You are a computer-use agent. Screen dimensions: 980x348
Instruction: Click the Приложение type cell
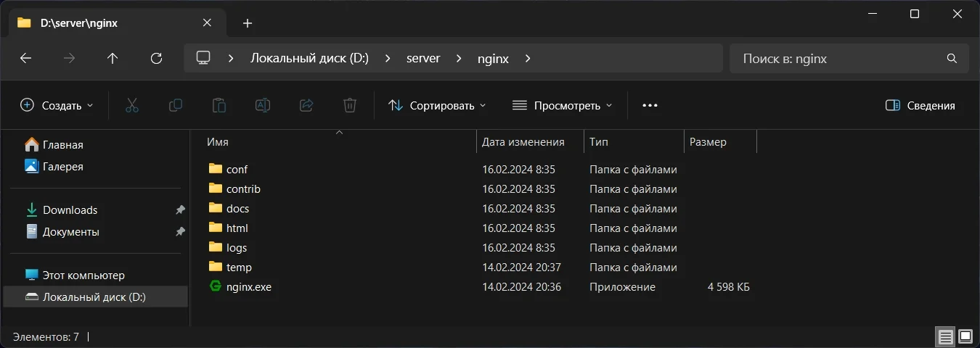(x=622, y=286)
